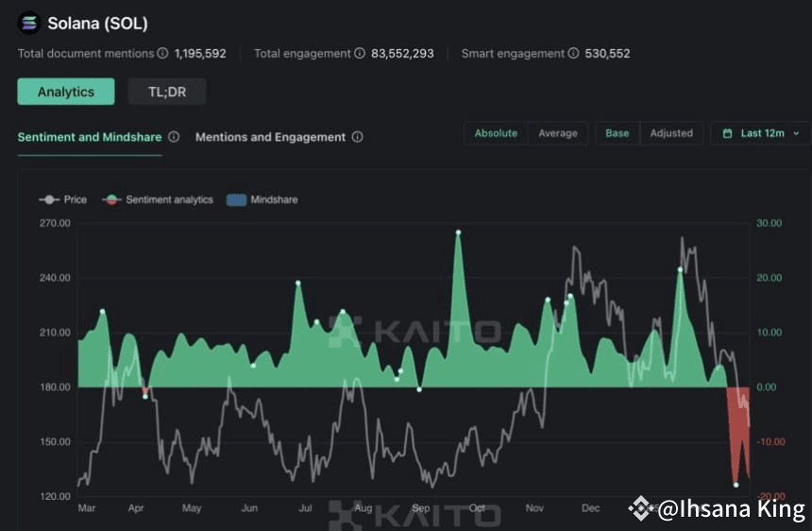Open Mentions and Engagement chart tab

pos(270,137)
